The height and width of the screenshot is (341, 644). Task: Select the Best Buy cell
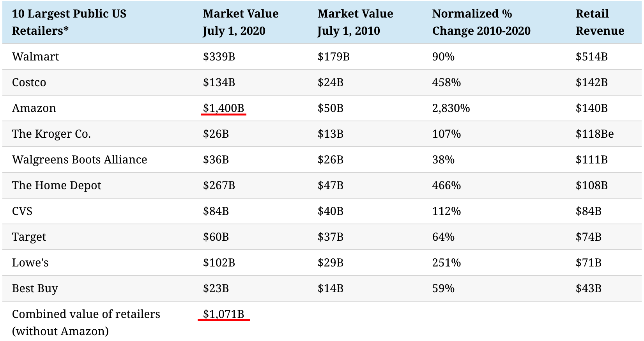[x=35, y=288]
